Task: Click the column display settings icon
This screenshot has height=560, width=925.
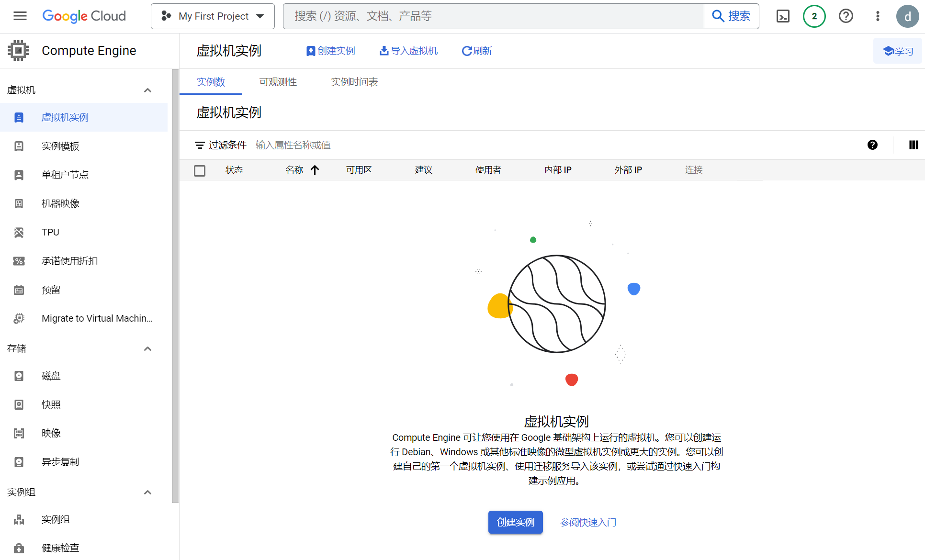Action: (914, 145)
